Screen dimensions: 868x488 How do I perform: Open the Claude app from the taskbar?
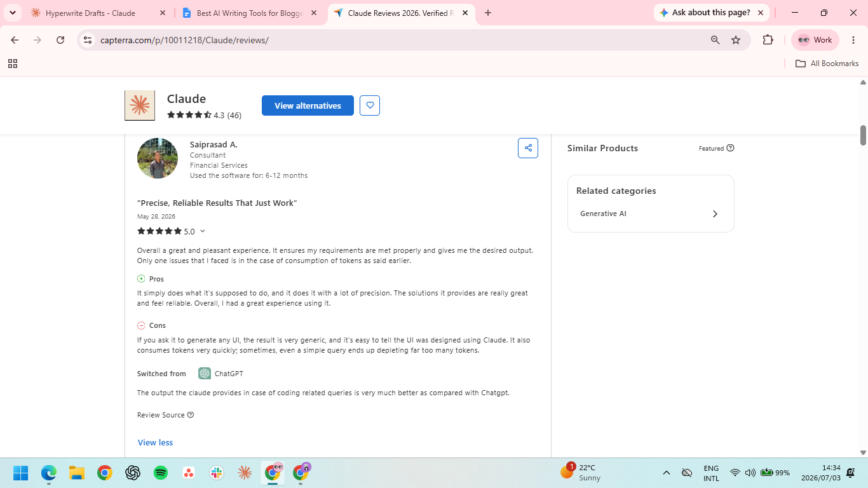(x=245, y=473)
